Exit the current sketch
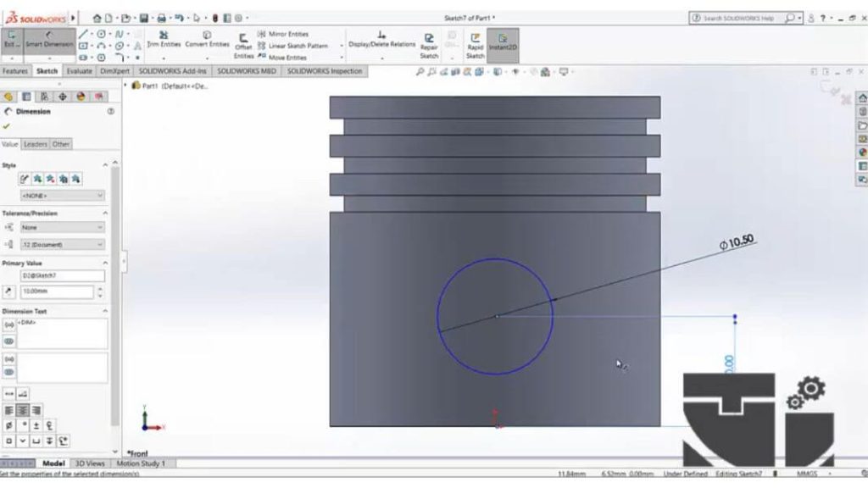Image resolution: width=868 pixels, height=488 pixels. click(11, 38)
